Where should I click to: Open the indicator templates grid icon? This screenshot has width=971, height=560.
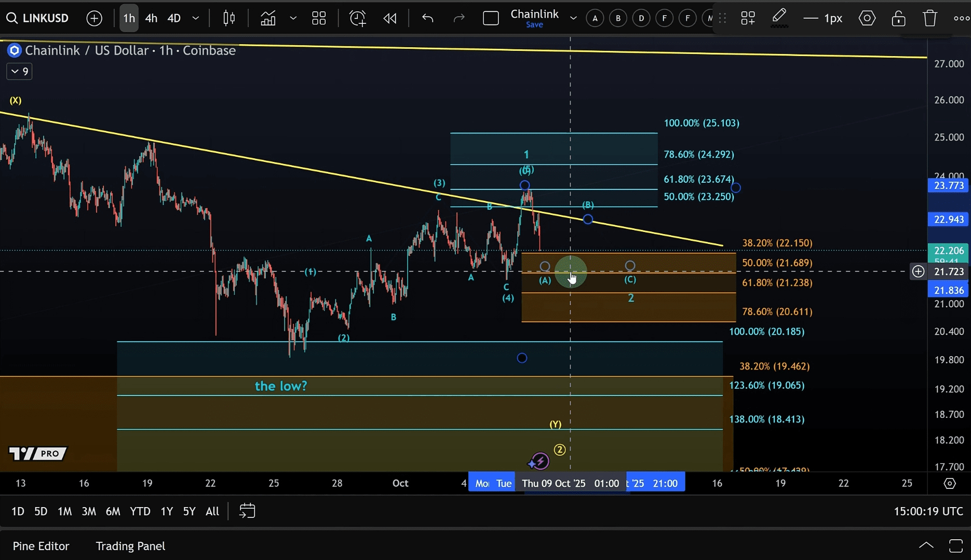click(319, 18)
